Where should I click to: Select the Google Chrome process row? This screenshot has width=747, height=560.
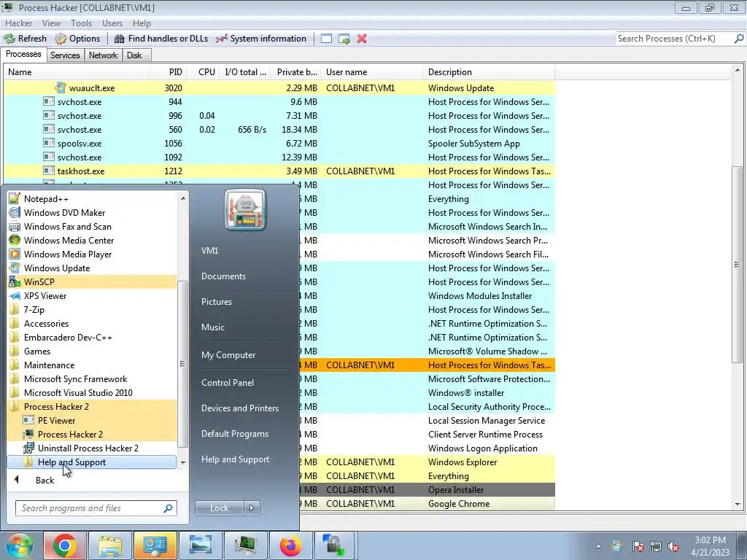pyautogui.click(x=427, y=503)
